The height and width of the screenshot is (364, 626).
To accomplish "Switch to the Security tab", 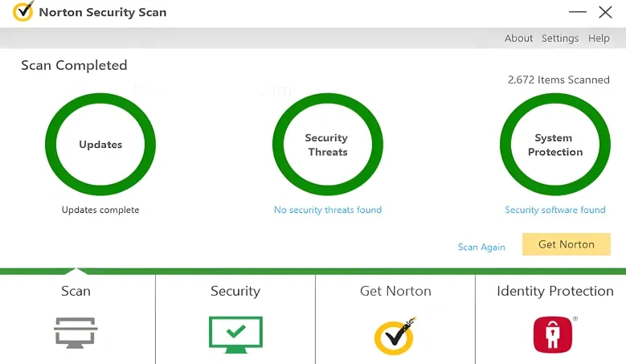I will [235, 319].
